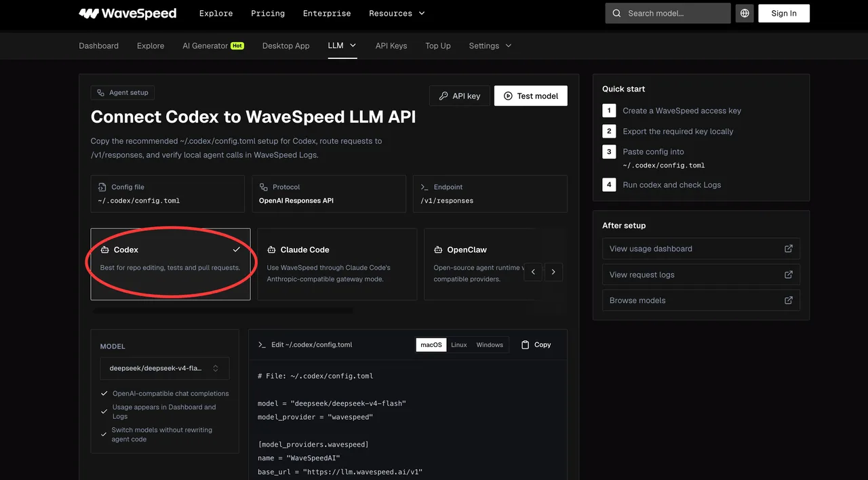Click play icon in Test model button
Screen dimensions: 868x480
[508, 96]
